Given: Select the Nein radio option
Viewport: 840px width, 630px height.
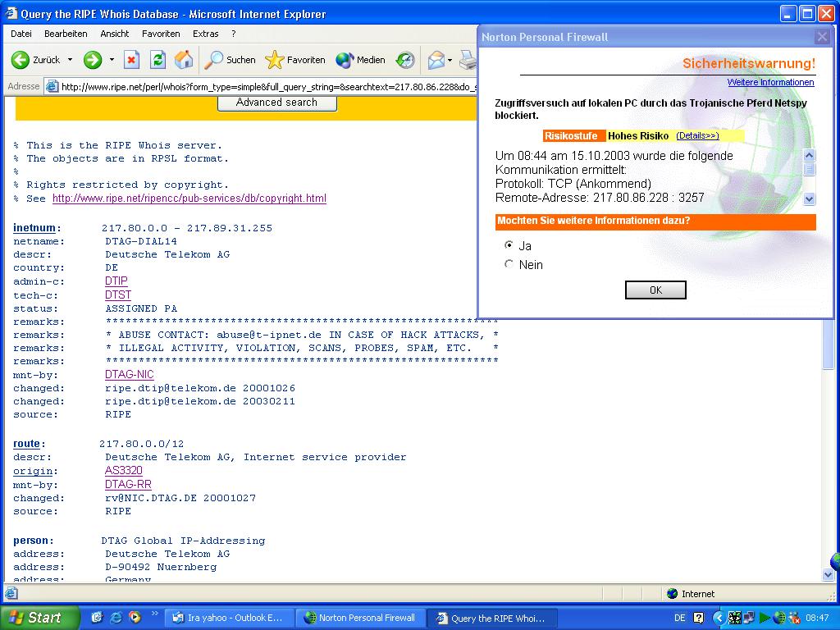Looking at the screenshot, I should click(x=509, y=264).
